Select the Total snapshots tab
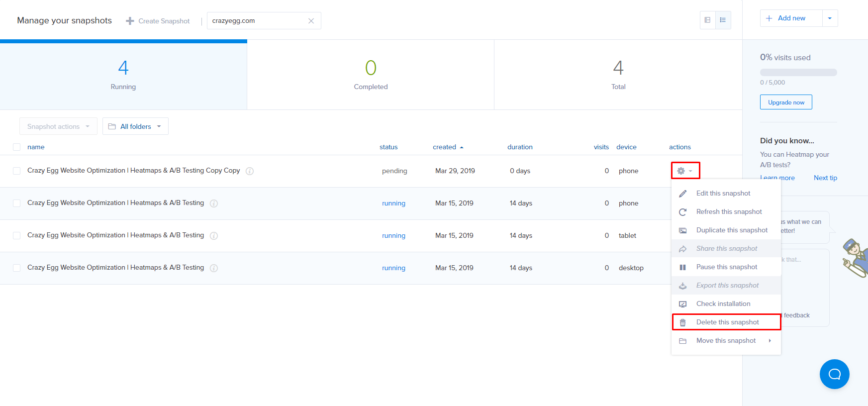Viewport: 868px width, 406px height. [x=618, y=75]
